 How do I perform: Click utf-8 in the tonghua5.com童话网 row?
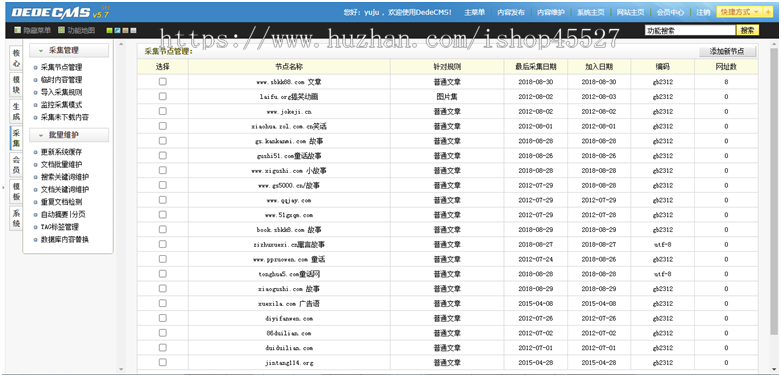coord(662,274)
